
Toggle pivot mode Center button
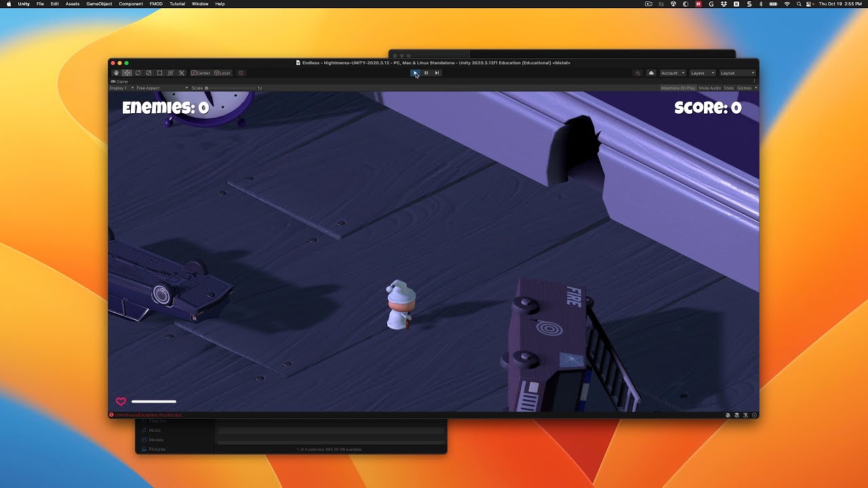tap(201, 73)
